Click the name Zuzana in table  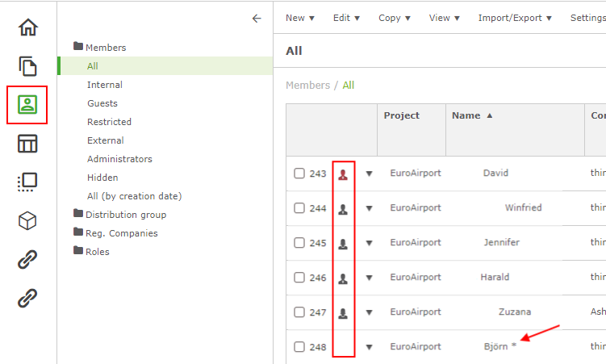click(x=515, y=312)
